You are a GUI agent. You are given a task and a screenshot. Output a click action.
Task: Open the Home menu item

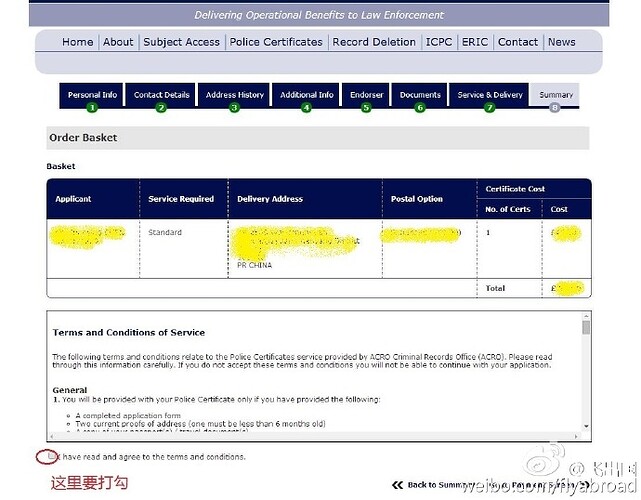(x=77, y=42)
